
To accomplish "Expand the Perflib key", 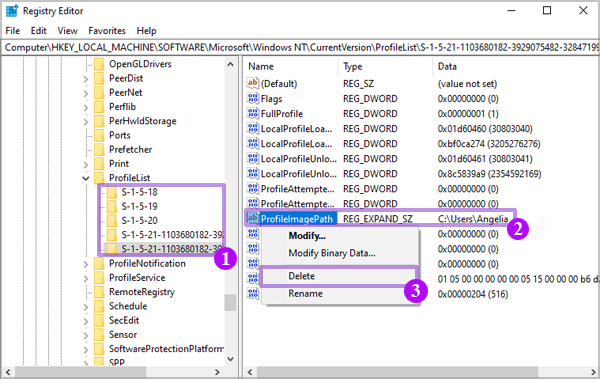I will pyautogui.click(x=86, y=107).
